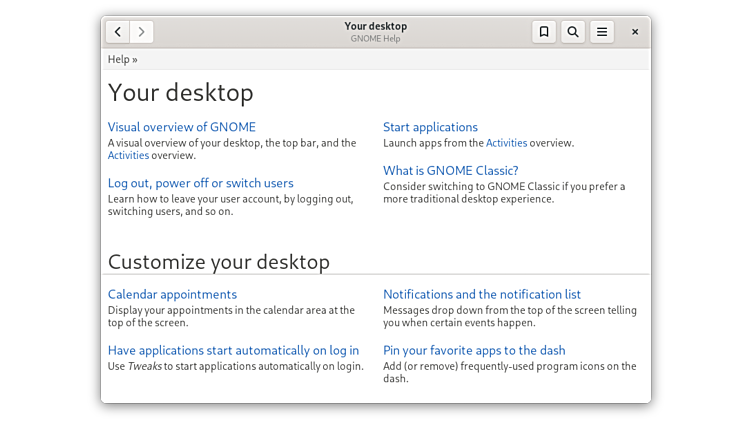Open search with the magnifier icon

click(573, 32)
